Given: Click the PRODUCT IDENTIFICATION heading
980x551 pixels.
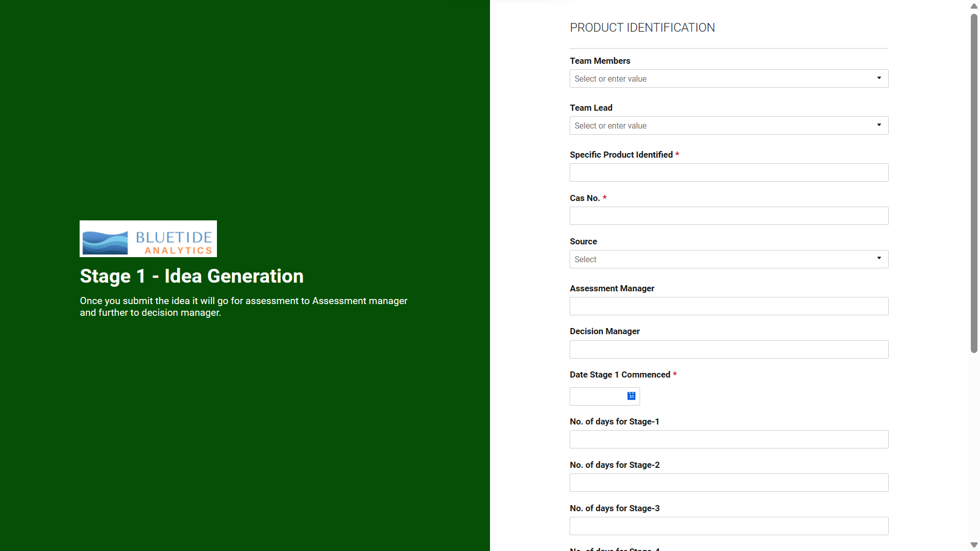Looking at the screenshot, I should point(642,28).
